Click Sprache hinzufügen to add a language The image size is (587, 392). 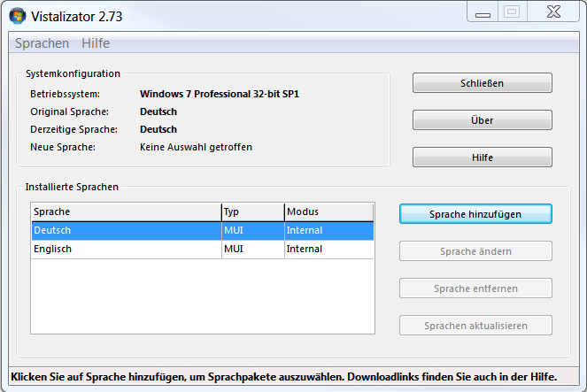point(475,214)
